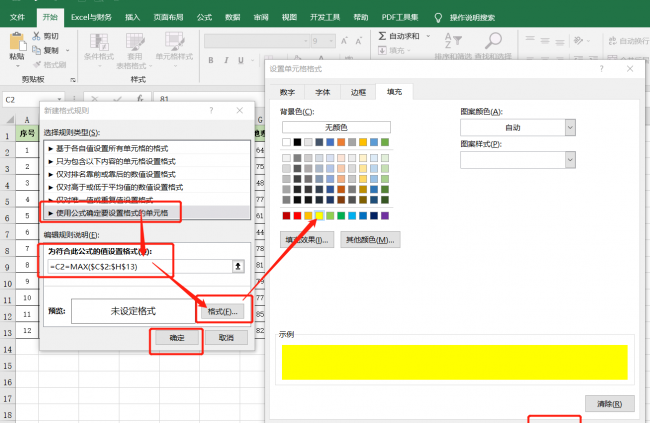Toggle underline U formatting
The height and width of the screenshot is (423, 650).
point(241,61)
